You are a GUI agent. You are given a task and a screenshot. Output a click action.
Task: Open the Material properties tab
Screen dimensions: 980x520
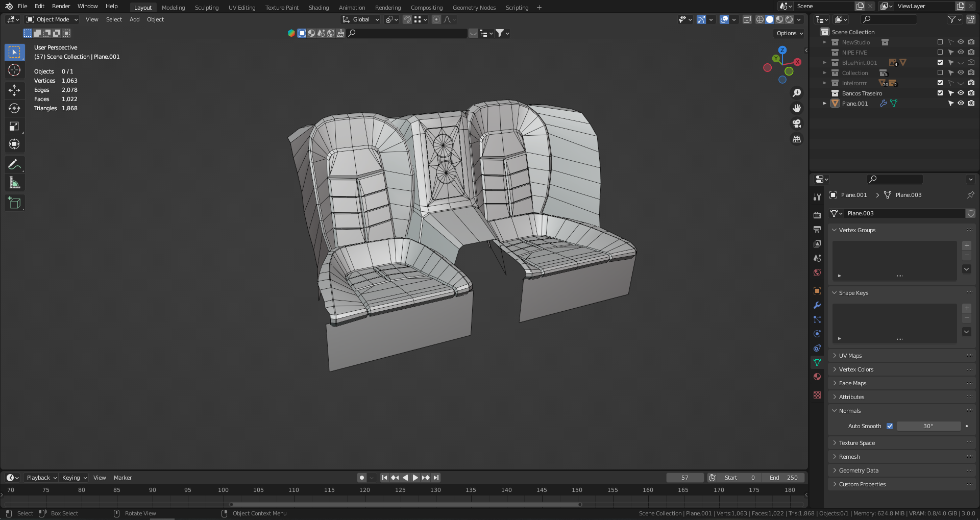817,377
